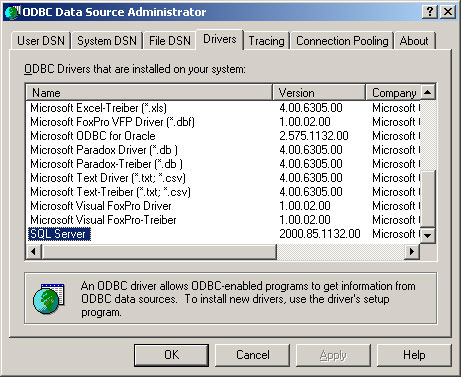Click the vertical scrollbar up arrow
The width and height of the screenshot is (461, 377).
tap(428, 92)
